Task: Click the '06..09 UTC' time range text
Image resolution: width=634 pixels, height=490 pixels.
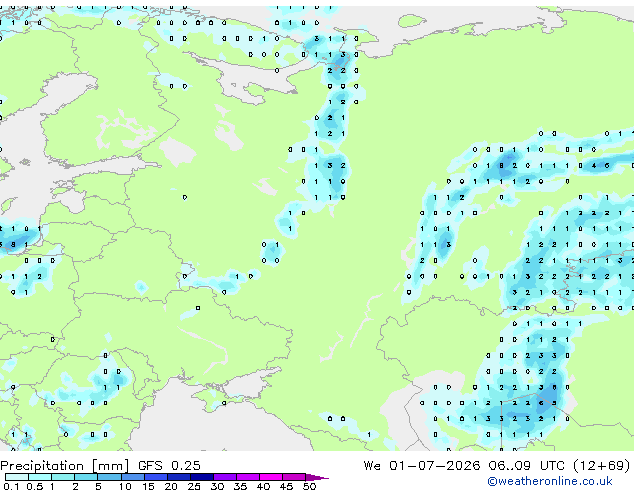Action: (x=526, y=466)
